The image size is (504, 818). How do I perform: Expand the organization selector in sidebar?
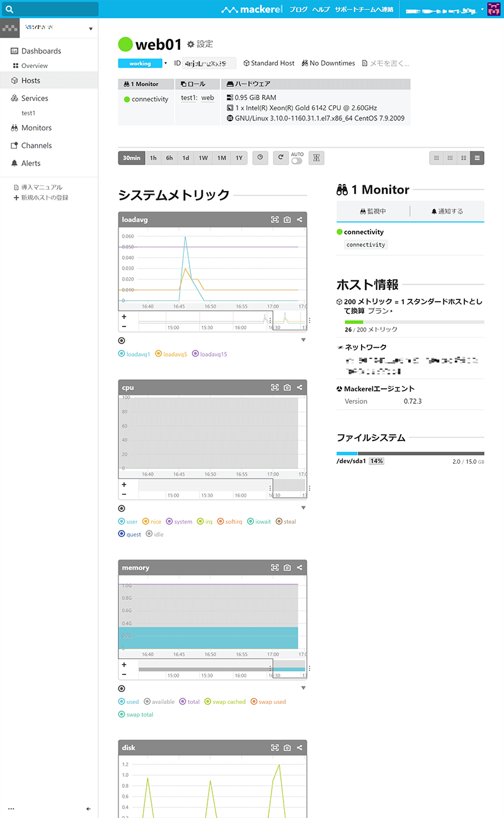tap(91, 28)
